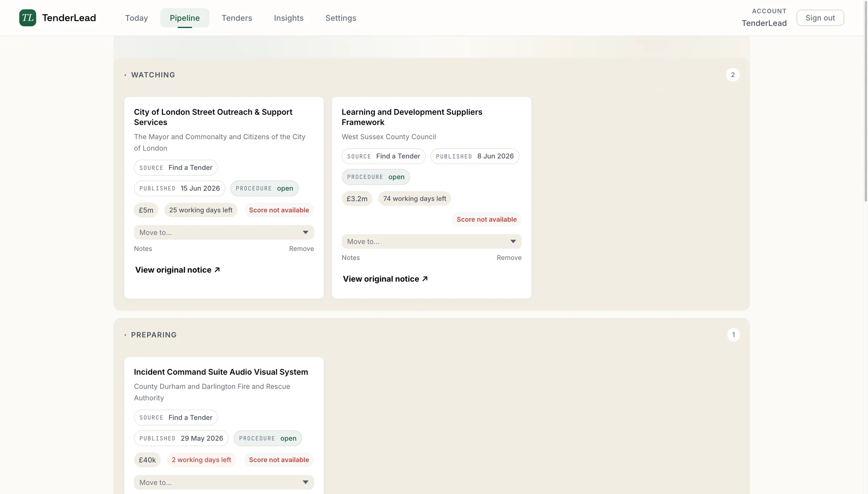Open Move to dropdown on Incident Command Suite card
The image size is (868, 494).
coord(224,482)
